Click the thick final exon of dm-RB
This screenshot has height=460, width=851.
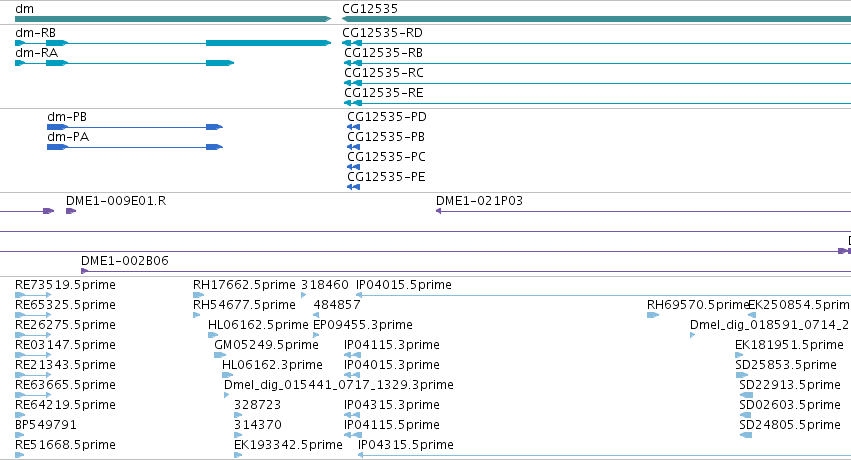268,43
